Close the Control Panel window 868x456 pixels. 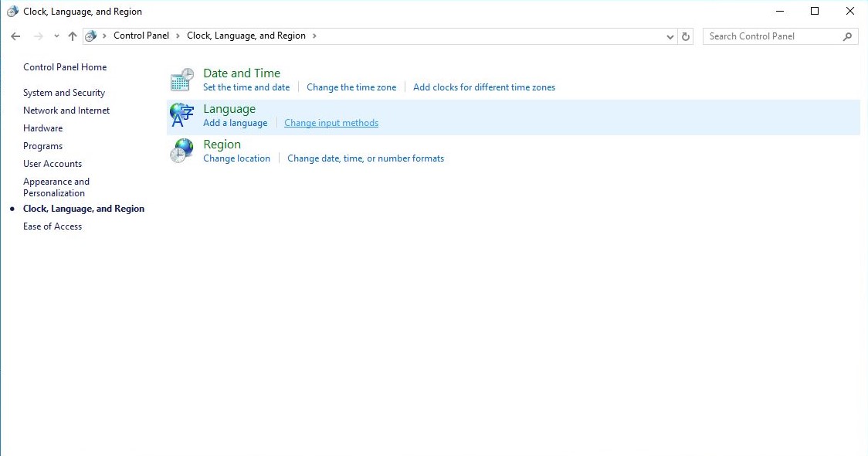[x=850, y=11]
